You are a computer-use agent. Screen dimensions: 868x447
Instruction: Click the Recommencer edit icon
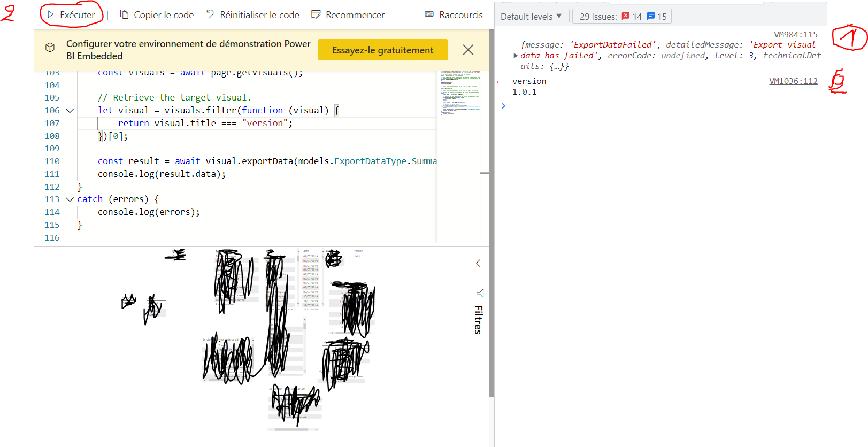[x=316, y=14]
